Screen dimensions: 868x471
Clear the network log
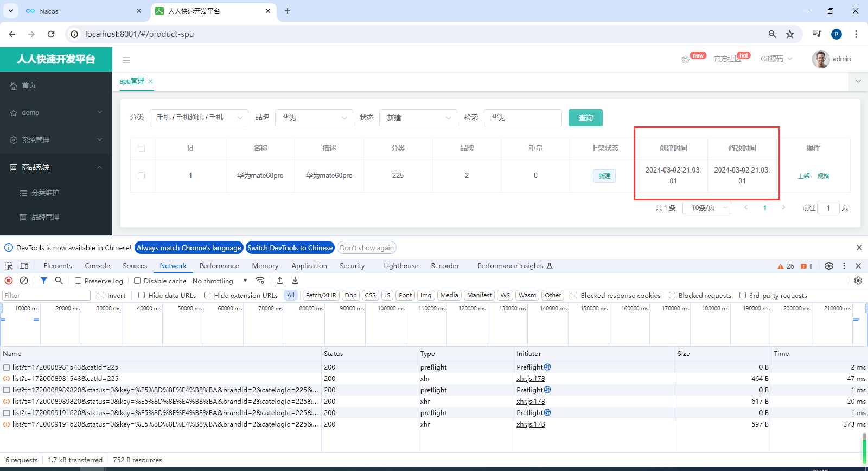pyautogui.click(x=24, y=281)
